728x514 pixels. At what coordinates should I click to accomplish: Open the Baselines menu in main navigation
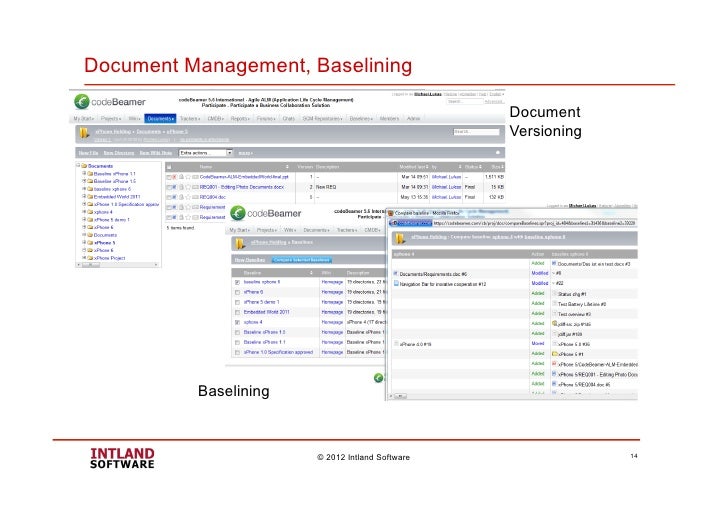click(361, 119)
